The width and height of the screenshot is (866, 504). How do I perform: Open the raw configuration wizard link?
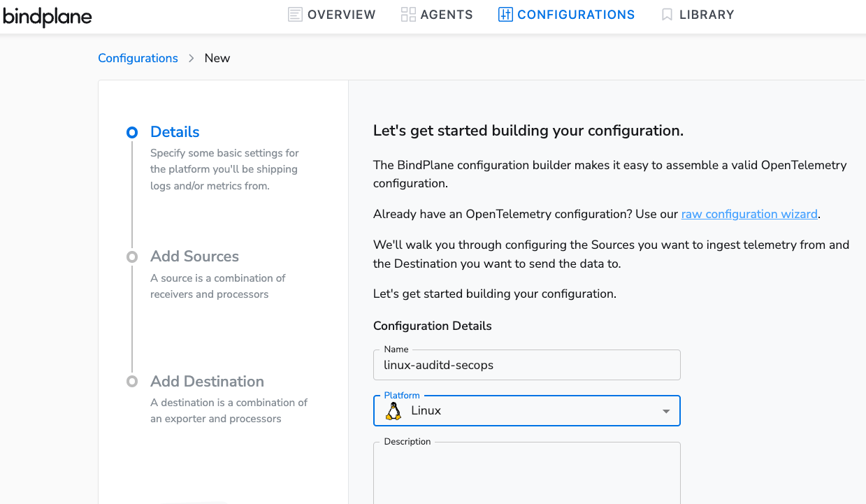click(749, 214)
